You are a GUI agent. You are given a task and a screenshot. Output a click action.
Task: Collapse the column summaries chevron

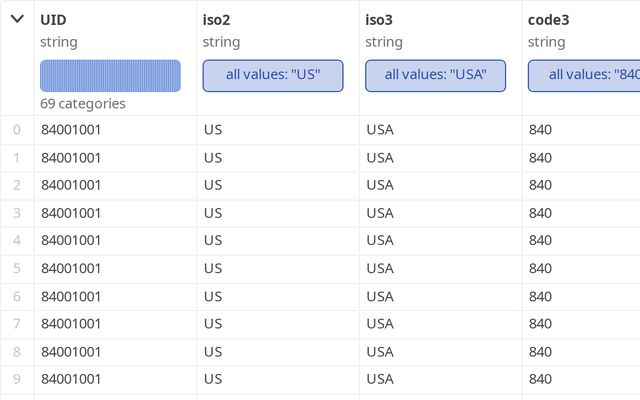pyautogui.click(x=17, y=19)
